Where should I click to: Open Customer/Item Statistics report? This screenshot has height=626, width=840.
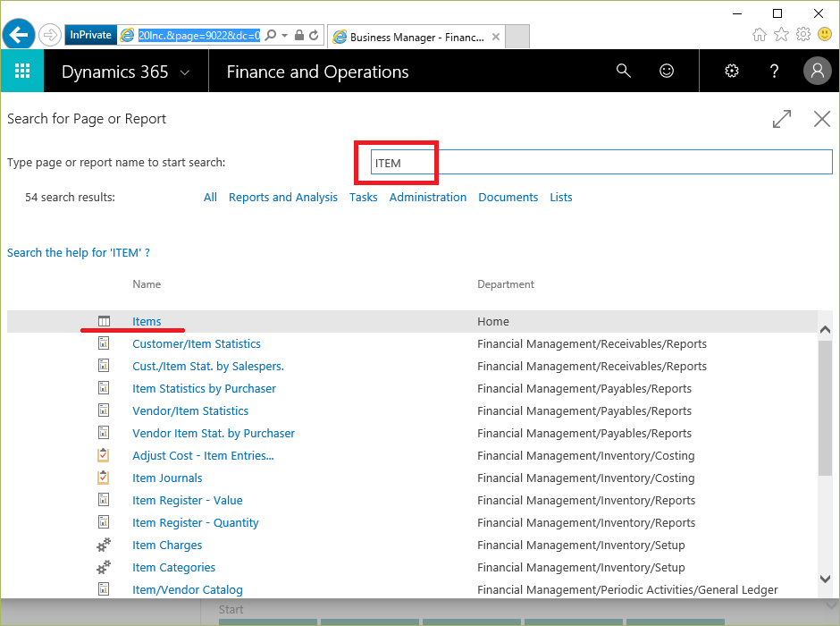click(x=197, y=343)
